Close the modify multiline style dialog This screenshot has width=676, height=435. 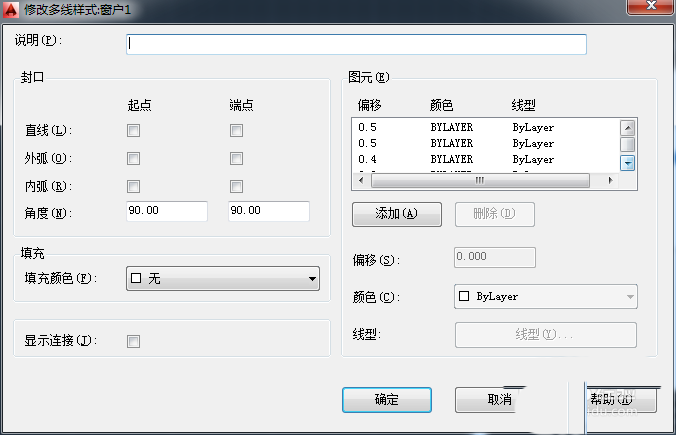tap(651, 6)
